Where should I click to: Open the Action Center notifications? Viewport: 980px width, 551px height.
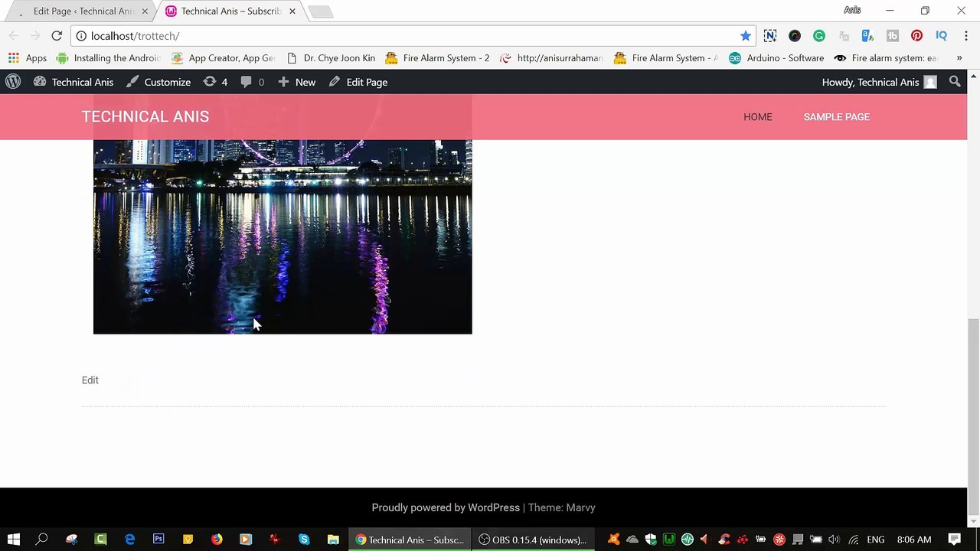955,540
